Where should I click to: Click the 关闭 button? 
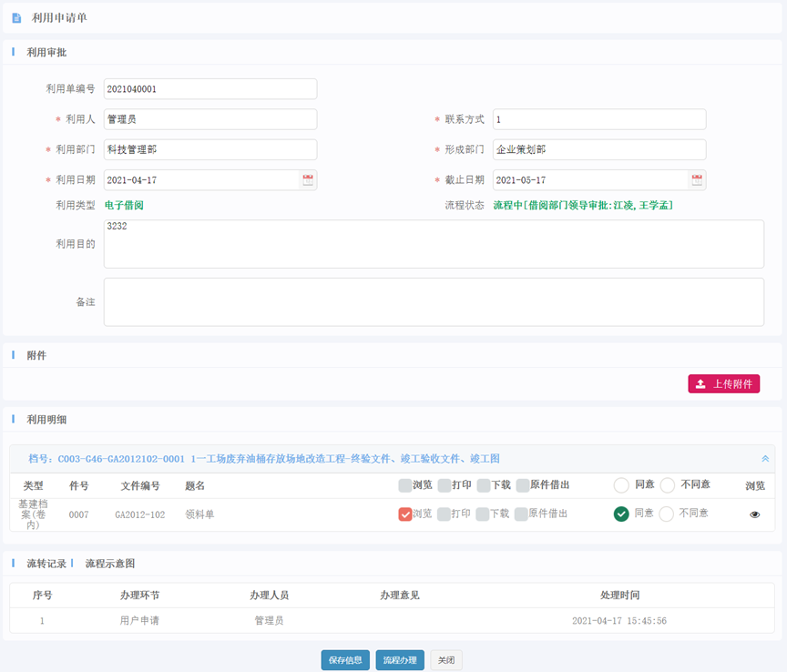(x=446, y=660)
